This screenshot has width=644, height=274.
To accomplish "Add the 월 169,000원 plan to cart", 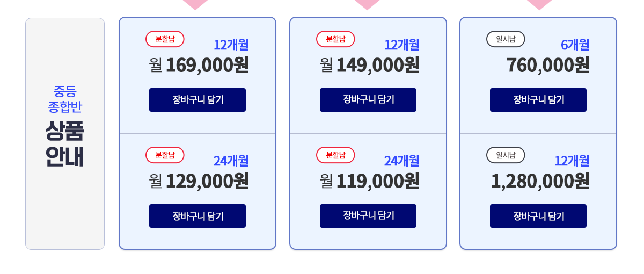I will (197, 100).
